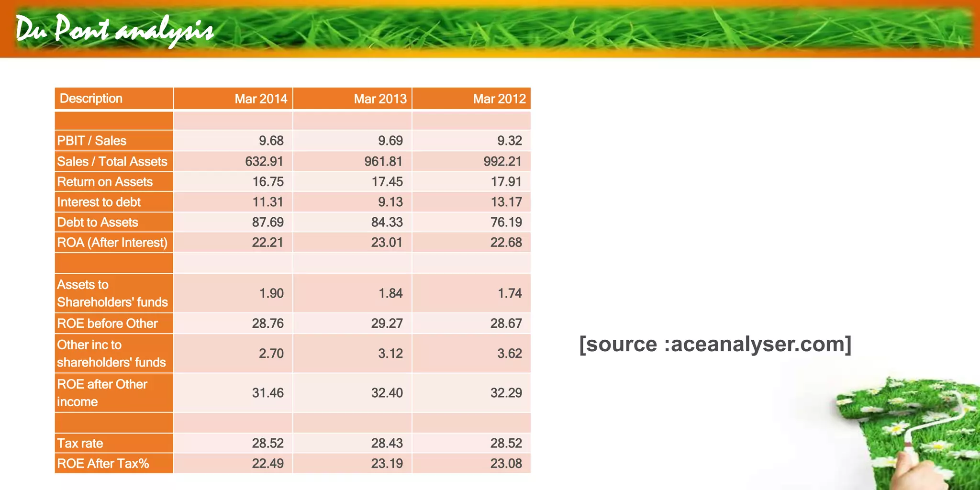Image resolution: width=980 pixels, height=490 pixels.
Task: Select Assets to Shareholders' funds value 1.84
Action: pos(390,293)
